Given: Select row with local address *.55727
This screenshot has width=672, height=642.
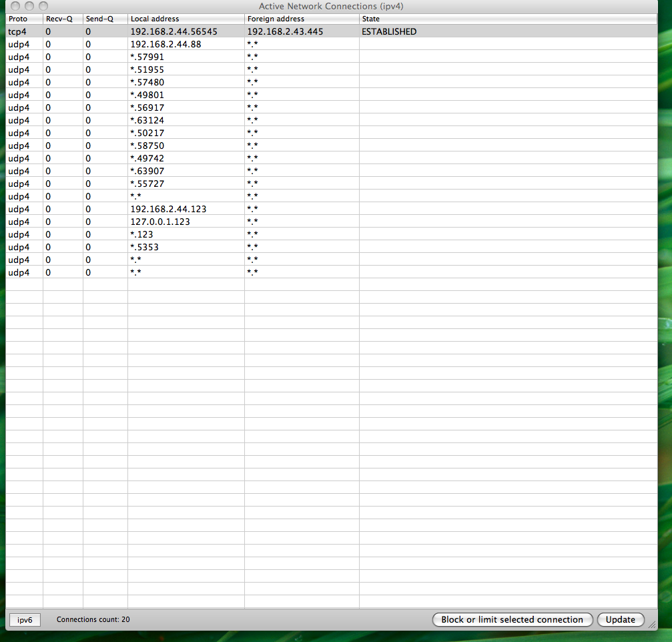Looking at the screenshot, I should pyautogui.click(x=331, y=184).
